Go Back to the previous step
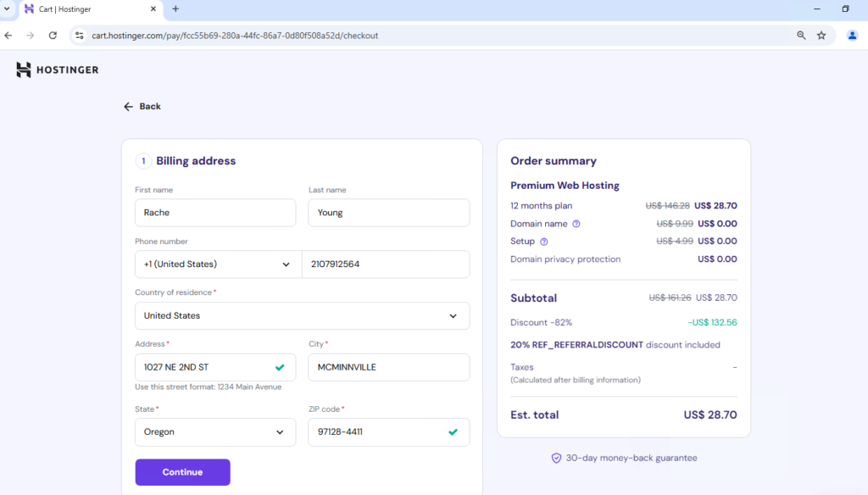 (x=142, y=107)
